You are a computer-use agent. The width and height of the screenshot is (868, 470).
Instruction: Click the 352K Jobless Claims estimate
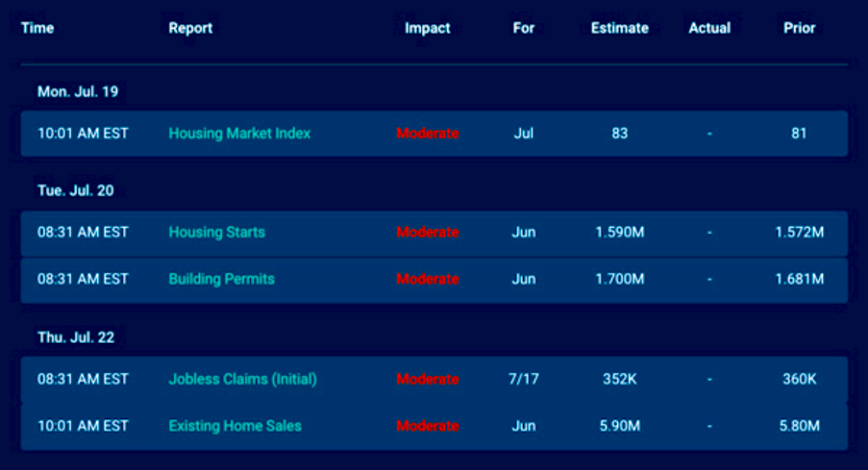tap(620, 379)
